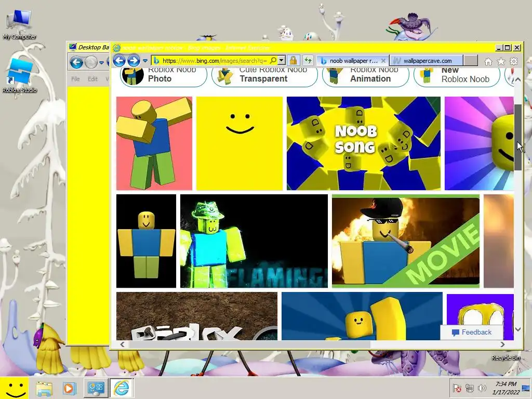
Task: Open network status tray icon
Action: [x=470, y=388]
